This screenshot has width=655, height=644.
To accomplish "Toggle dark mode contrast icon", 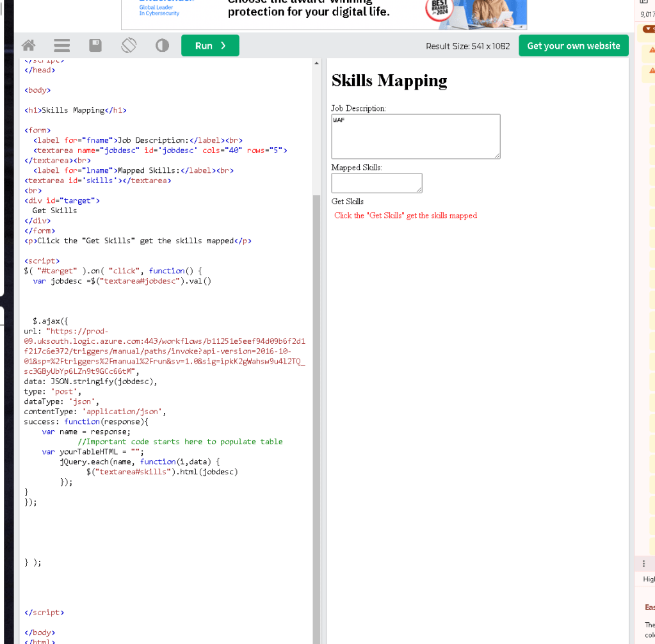I will tap(162, 45).
